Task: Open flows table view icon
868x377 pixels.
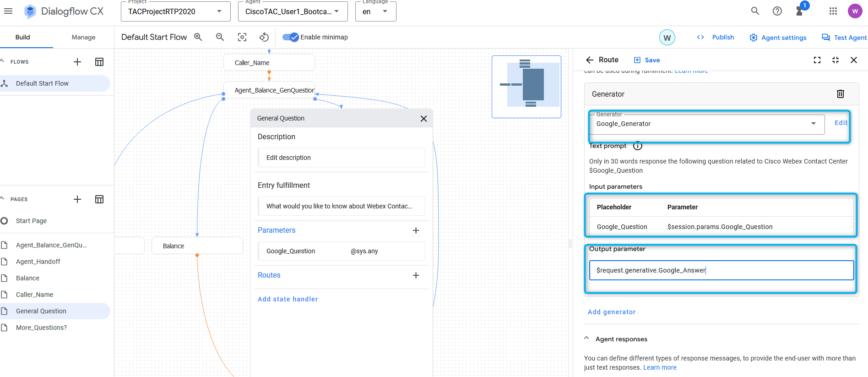Action: (x=99, y=62)
